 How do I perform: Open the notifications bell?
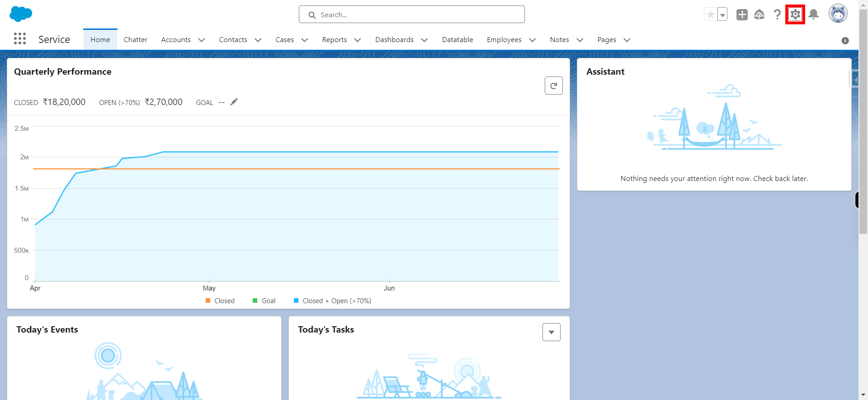point(814,14)
